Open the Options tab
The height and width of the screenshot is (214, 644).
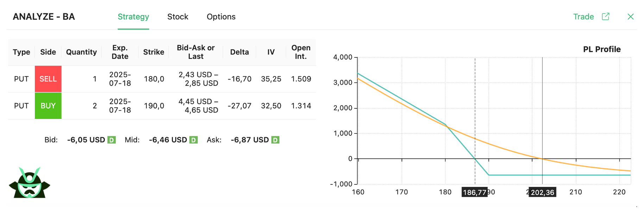(221, 16)
